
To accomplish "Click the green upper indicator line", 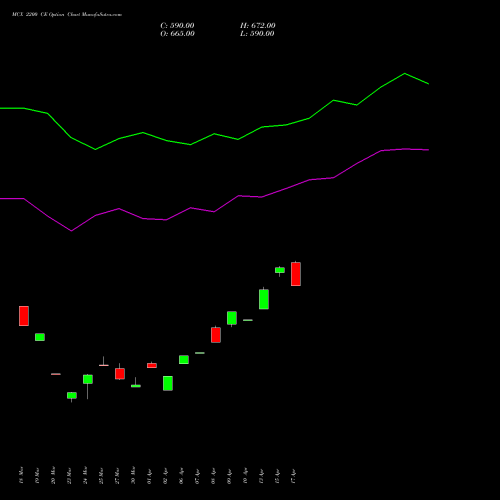I will click(214, 134).
